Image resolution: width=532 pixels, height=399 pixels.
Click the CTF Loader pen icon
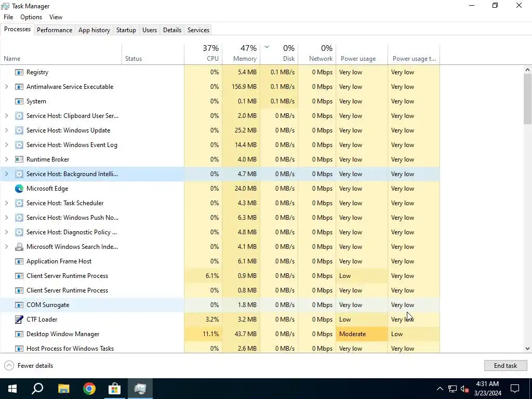pos(19,320)
